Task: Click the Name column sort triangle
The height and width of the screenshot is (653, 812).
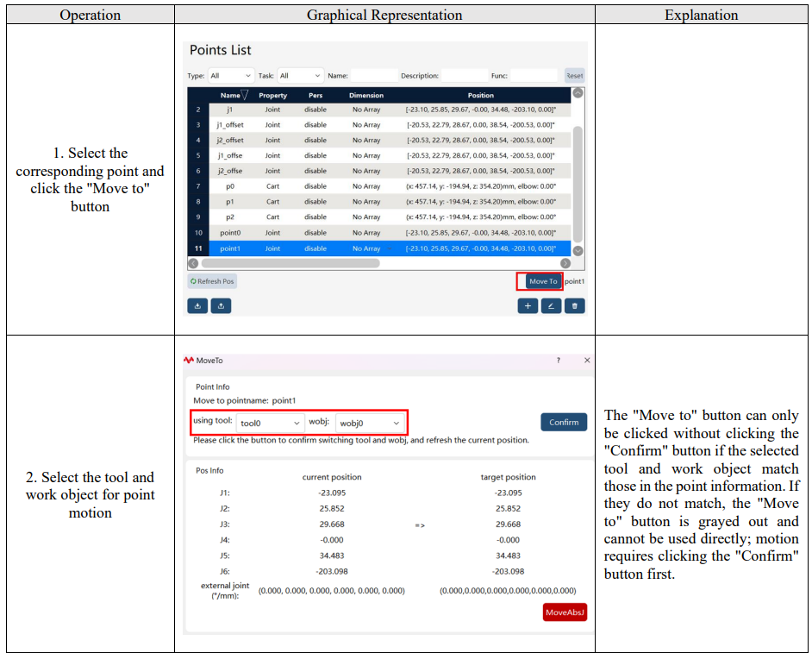Action: [245, 95]
